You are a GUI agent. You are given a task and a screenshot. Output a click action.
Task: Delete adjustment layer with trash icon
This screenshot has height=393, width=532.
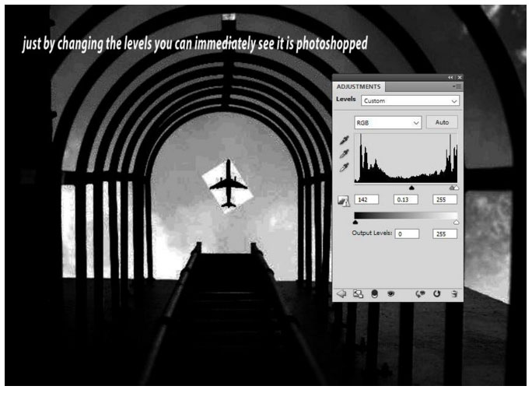453,293
